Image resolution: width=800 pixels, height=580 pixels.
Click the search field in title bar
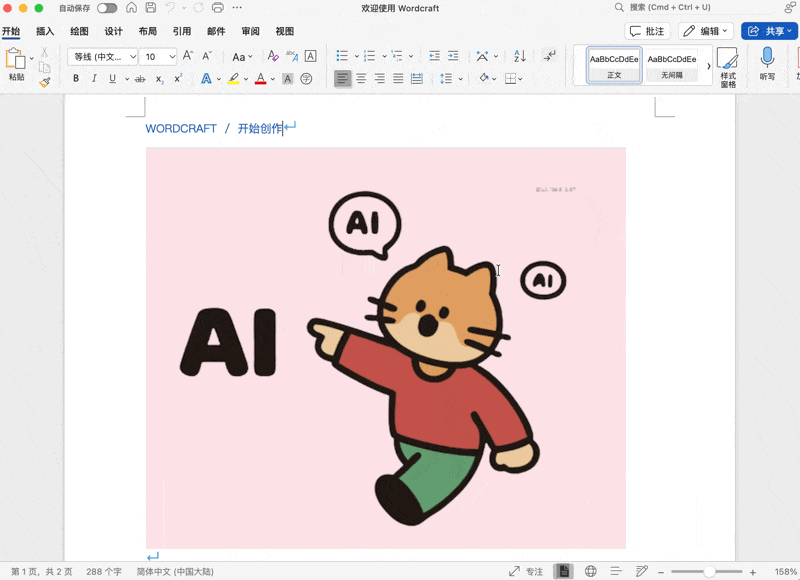click(695, 8)
